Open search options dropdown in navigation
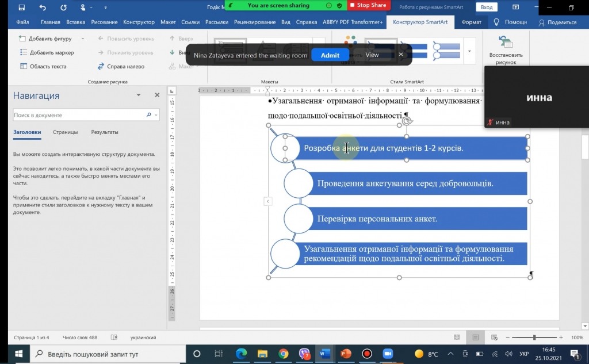This screenshot has width=589, height=364. (156, 115)
